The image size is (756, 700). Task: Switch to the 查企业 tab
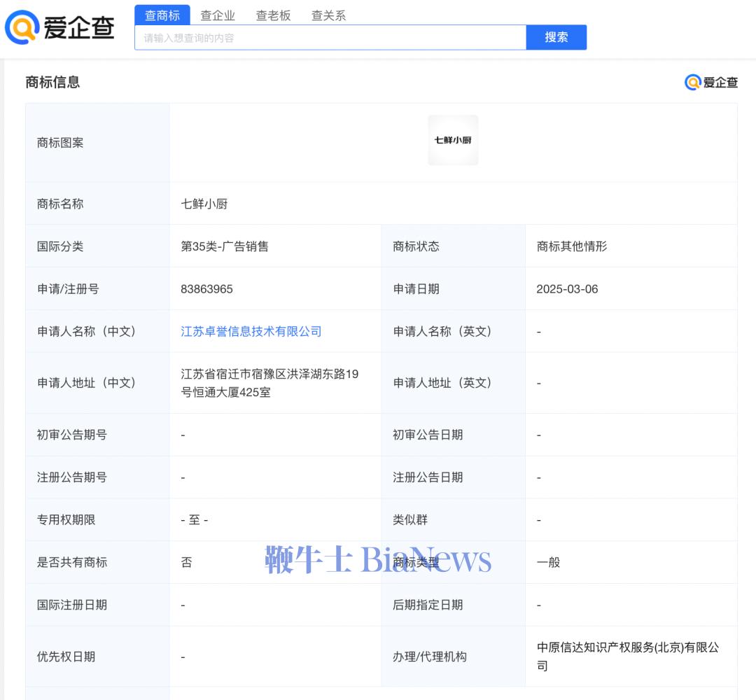(218, 15)
